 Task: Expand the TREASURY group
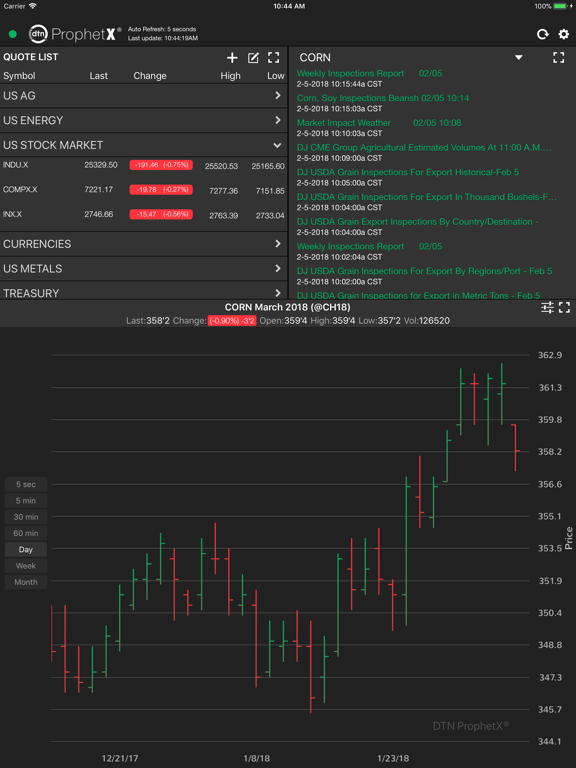(144, 292)
